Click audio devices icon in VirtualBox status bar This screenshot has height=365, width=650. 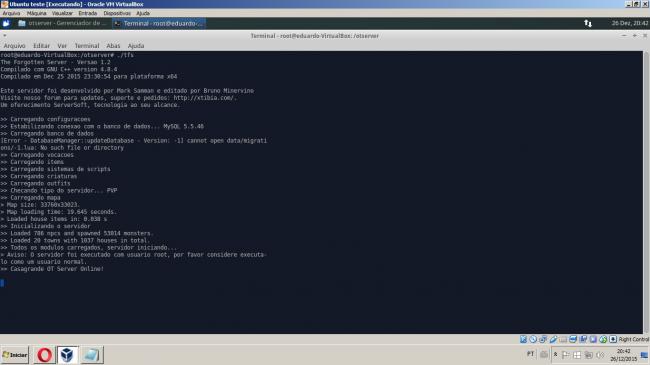point(543,339)
